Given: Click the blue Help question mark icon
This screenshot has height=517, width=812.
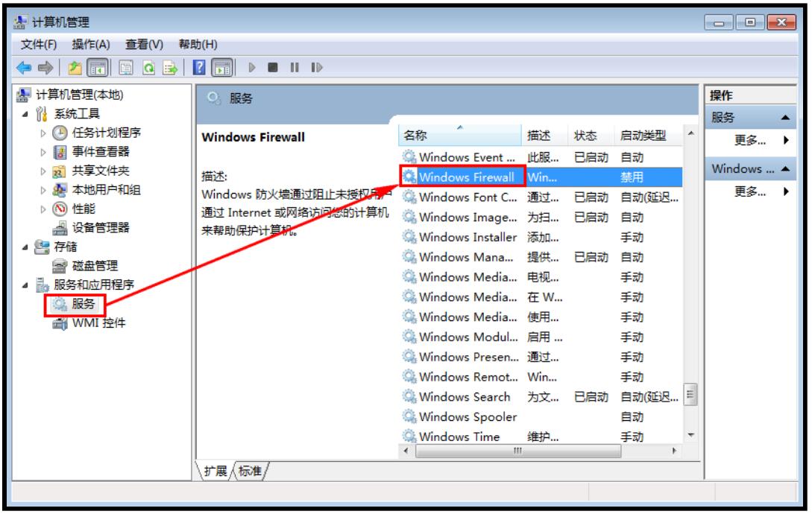Looking at the screenshot, I should tap(199, 67).
